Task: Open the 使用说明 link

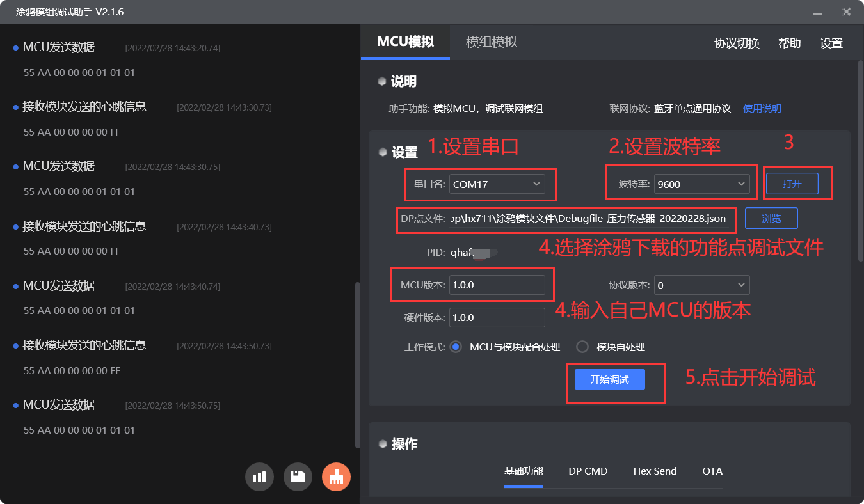Action: coord(762,109)
